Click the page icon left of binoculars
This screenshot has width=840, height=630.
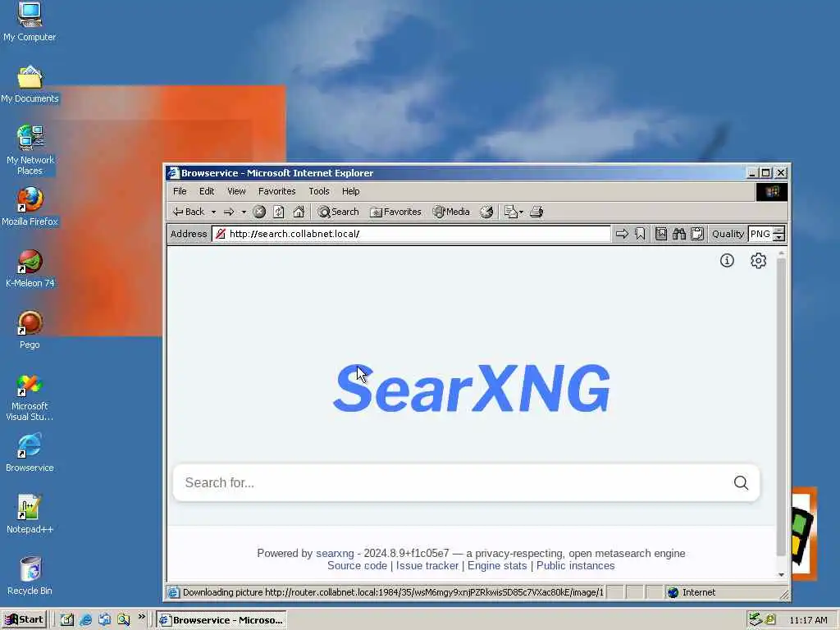tap(661, 234)
